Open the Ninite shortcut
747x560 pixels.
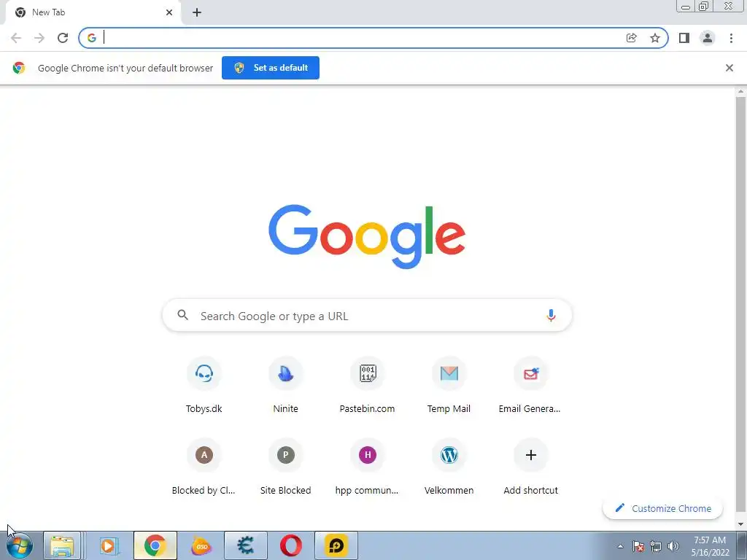[285, 385]
